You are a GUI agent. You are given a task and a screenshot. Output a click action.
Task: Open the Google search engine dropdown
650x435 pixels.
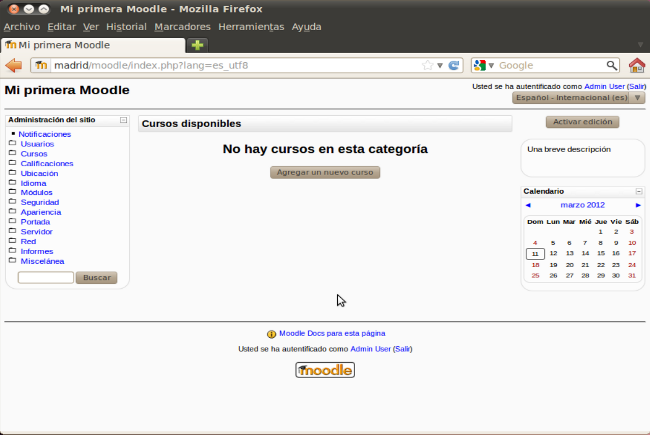484,65
